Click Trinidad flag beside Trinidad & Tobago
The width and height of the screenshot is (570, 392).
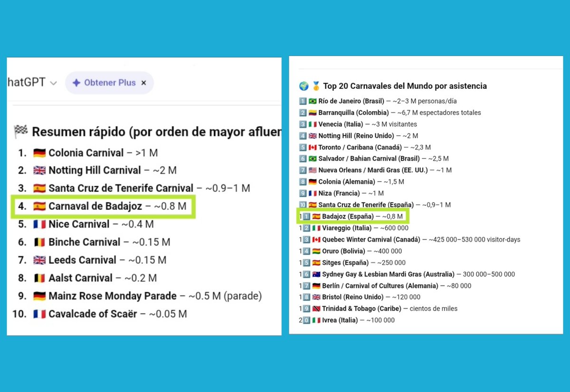tap(317, 309)
